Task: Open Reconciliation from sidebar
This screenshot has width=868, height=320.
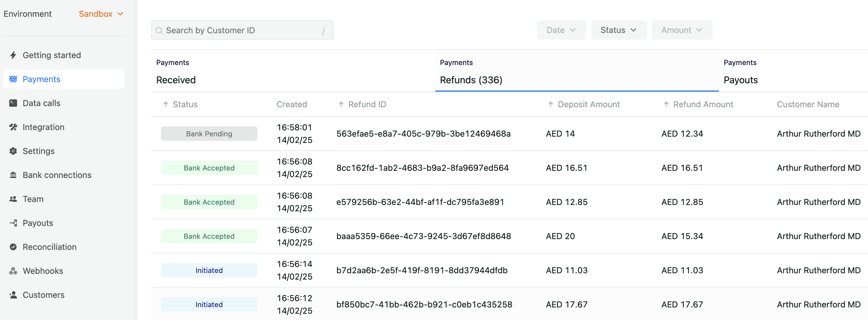Action: [x=64, y=247]
